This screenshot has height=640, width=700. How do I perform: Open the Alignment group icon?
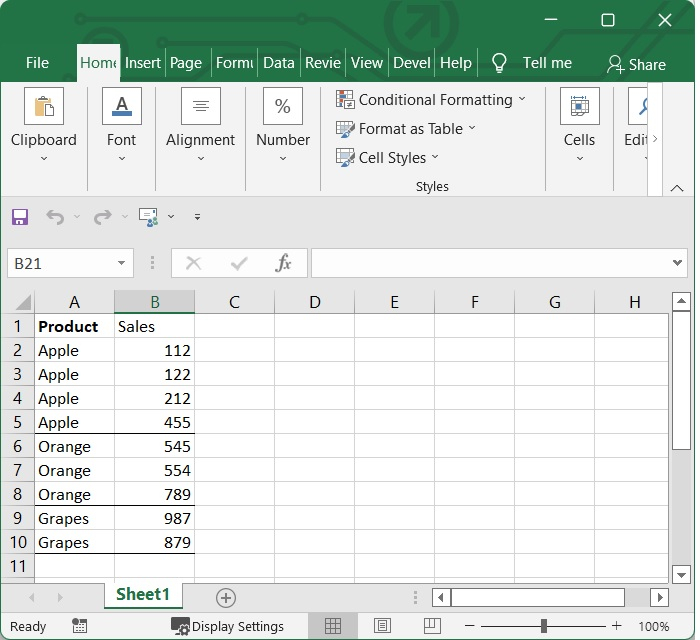200,107
